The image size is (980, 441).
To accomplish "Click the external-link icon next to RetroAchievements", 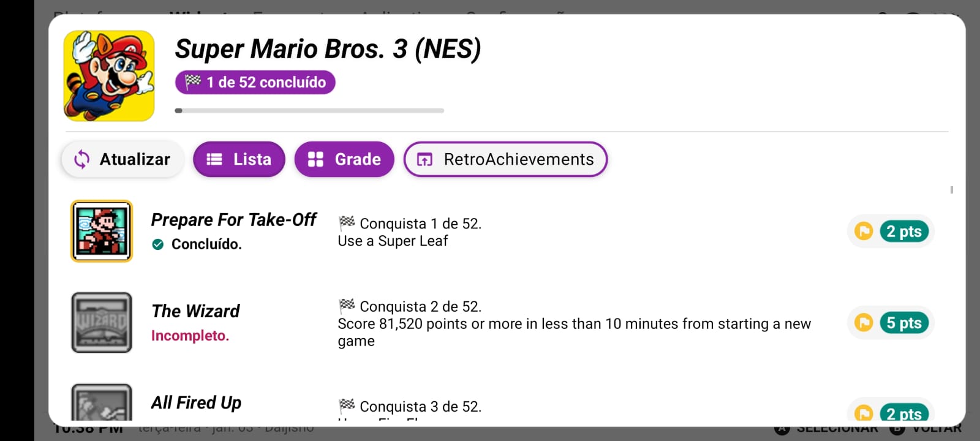I will 424,159.
